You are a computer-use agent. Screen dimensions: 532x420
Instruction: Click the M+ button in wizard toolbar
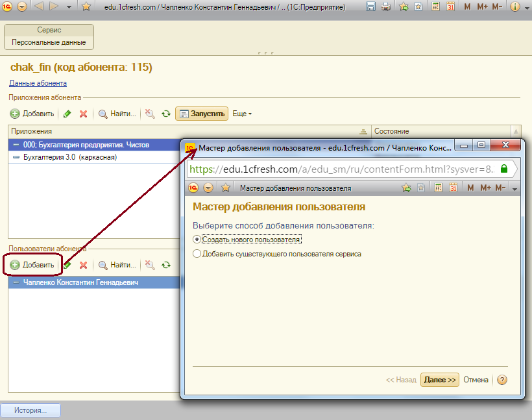click(485, 188)
